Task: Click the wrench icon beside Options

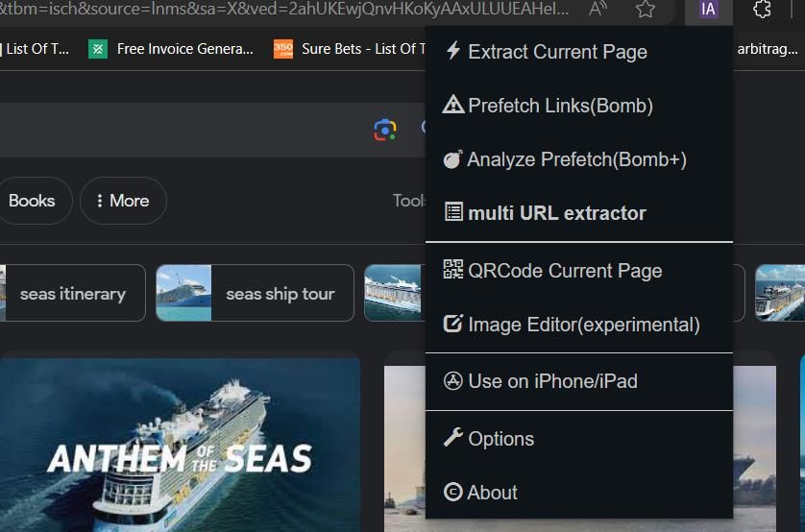Action: click(x=453, y=438)
